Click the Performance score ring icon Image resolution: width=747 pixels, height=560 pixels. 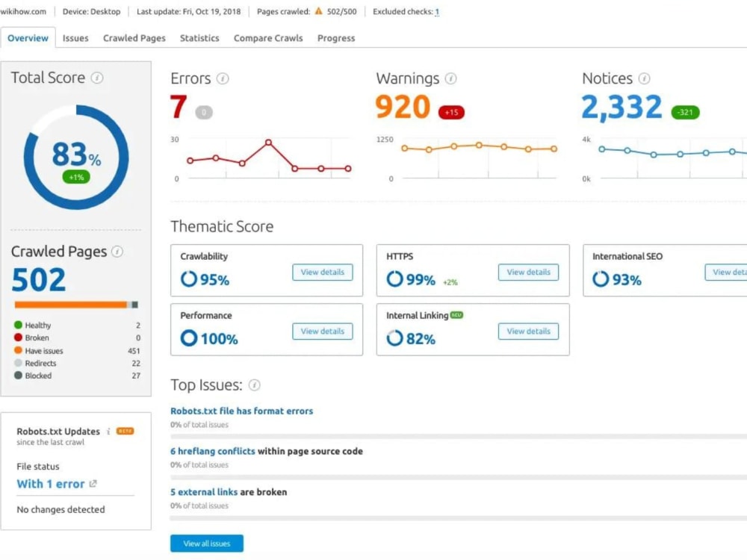tap(189, 338)
